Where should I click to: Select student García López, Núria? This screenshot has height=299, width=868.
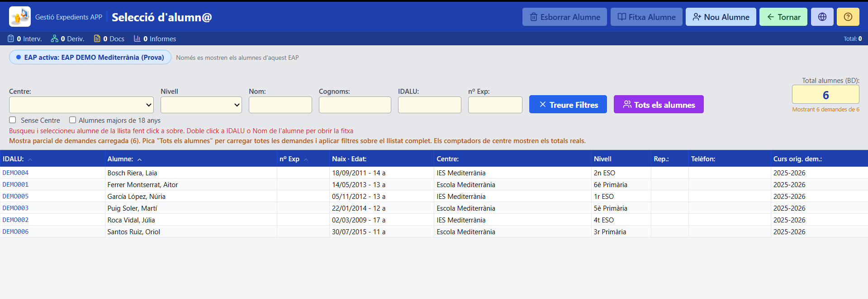(x=136, y=196)
